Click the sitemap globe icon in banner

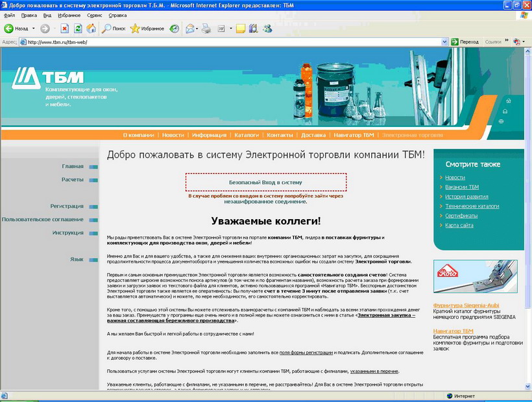501,121
